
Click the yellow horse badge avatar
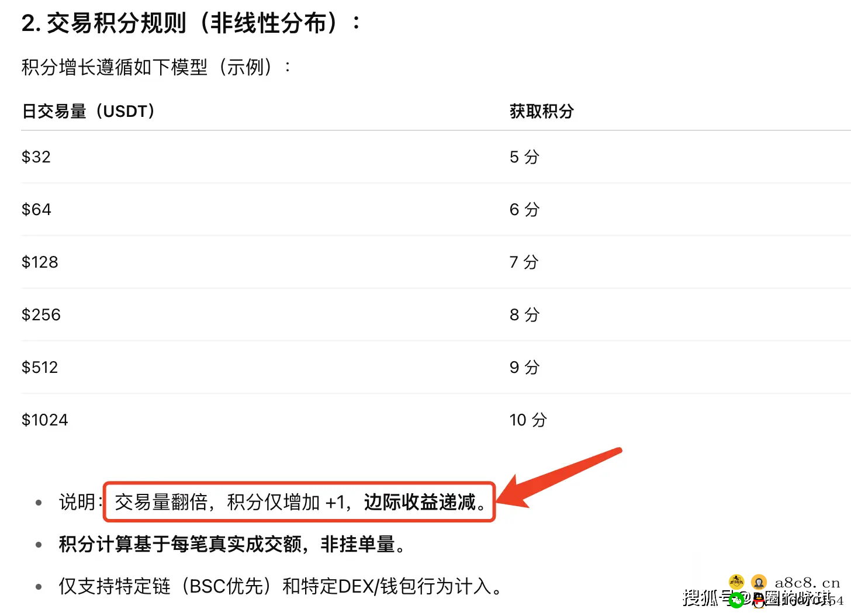click(x=736, y=582)
